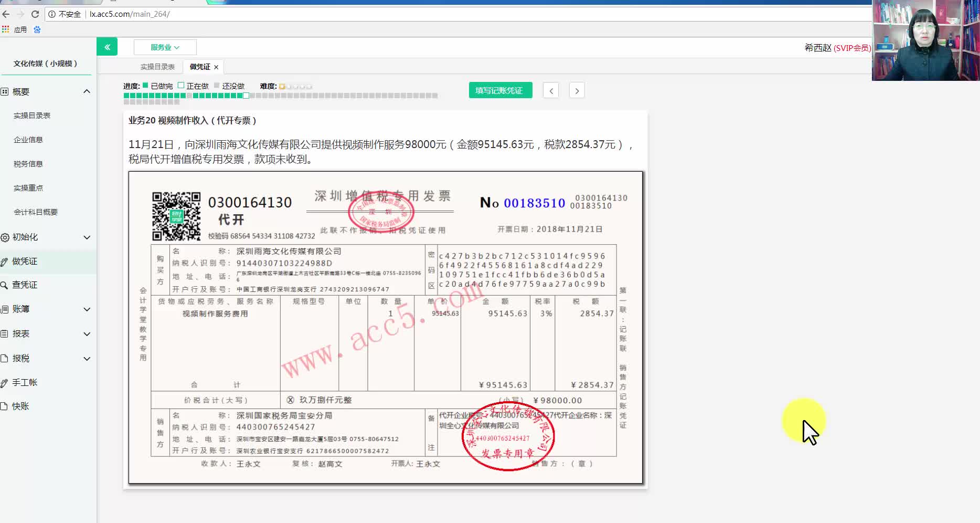The height and width of the screenshot is (523, 980).
Task: Click the webcam video thumbnail
Action: (x=925, y=40)
